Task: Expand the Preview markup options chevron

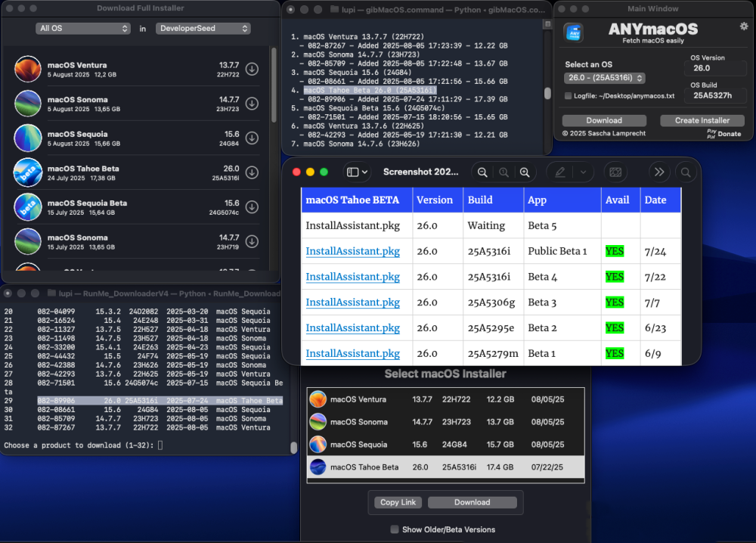Action: pos(584,172)
